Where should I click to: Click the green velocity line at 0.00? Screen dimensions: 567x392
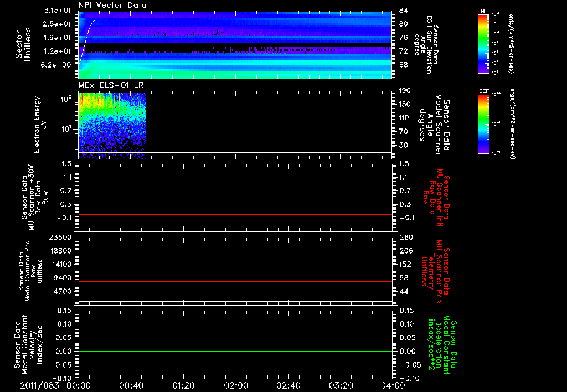click(235, 351)
